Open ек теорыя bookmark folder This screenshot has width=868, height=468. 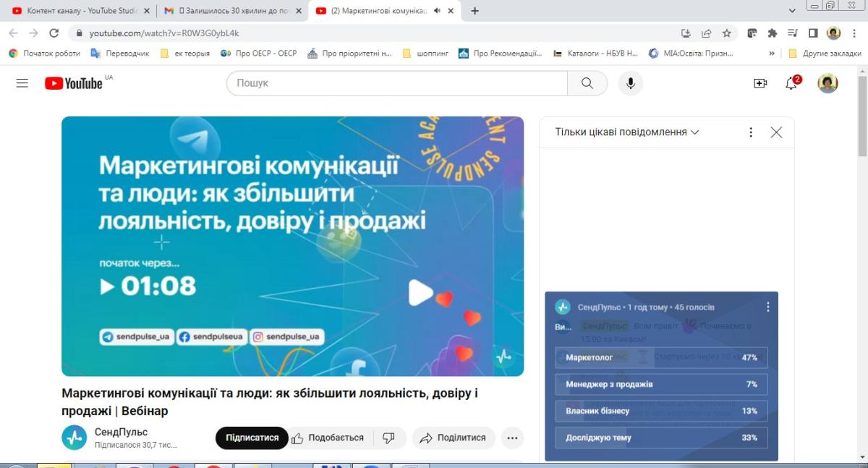pos(184,53)
